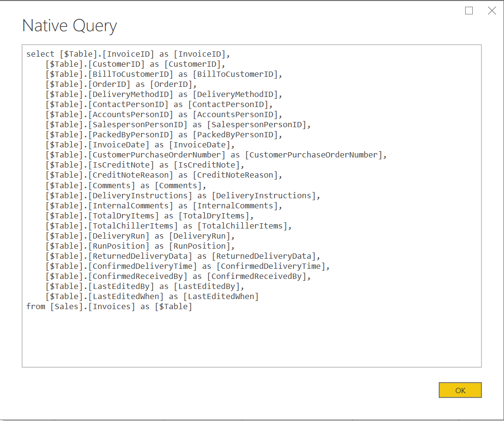This screenshot has height=421, width=504.
Task: Click the [ConfirmedReceivedBy] query line
Action: click(178, 277)
